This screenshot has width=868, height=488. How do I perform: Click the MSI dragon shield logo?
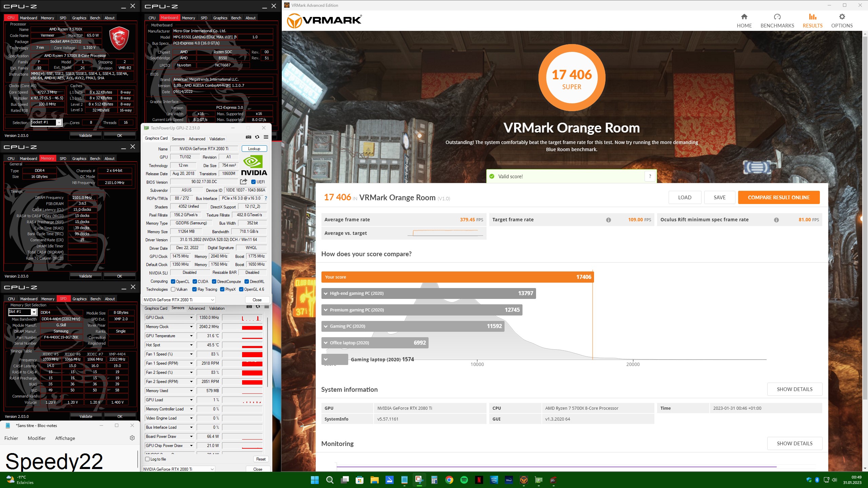tap(119, 38)
